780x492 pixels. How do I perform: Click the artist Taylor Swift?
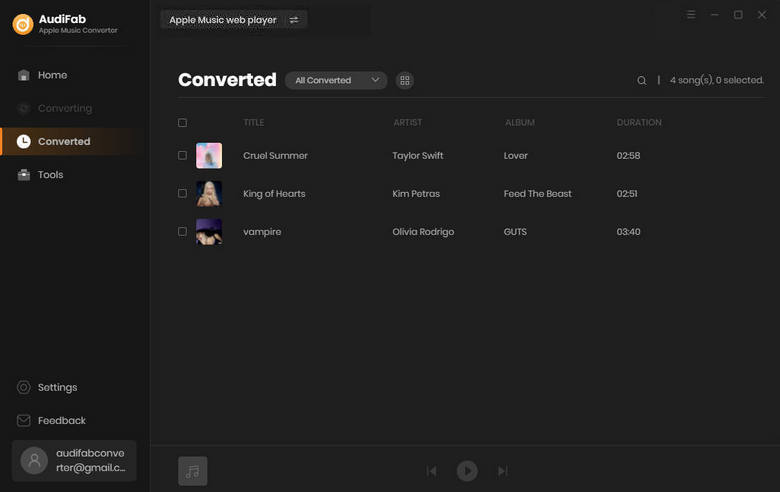(x=417, y=156)
